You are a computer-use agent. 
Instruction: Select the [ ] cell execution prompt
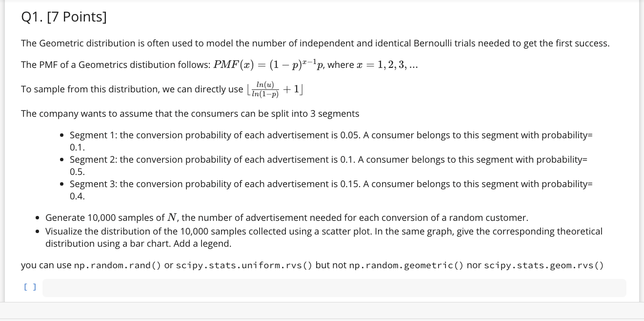click(30, 287)
